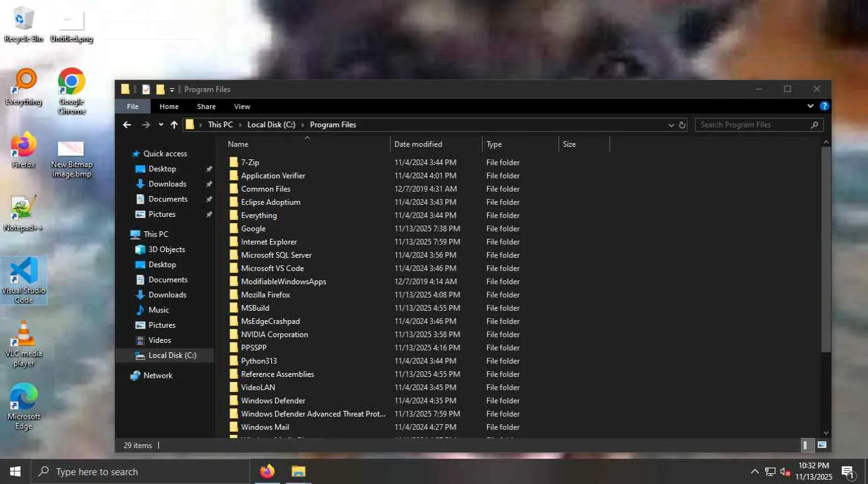Select the Microsoft Edge desktop shortcut
Screen dimensions: 868x484
[x=23, y=406]
